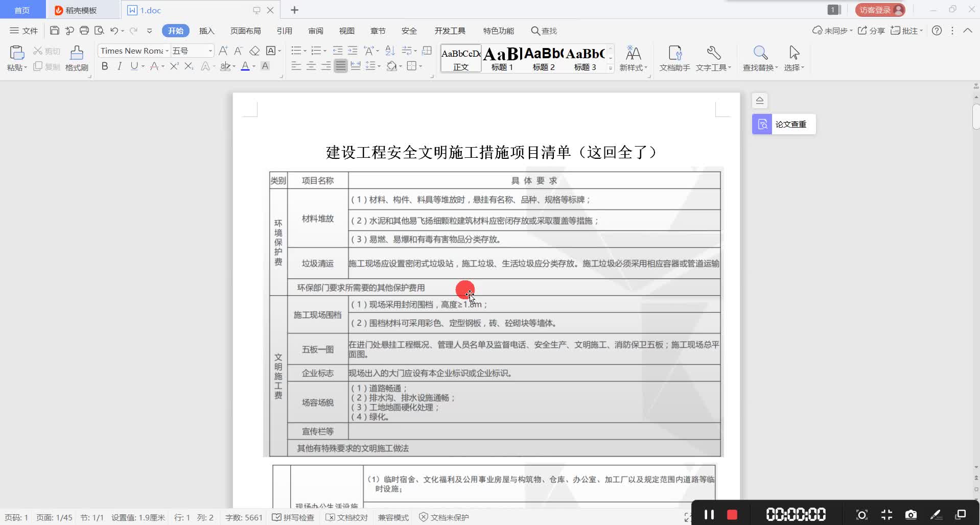Click the Share (分享) button
This screenshot has width=980, height=525.
click(871, 31)
